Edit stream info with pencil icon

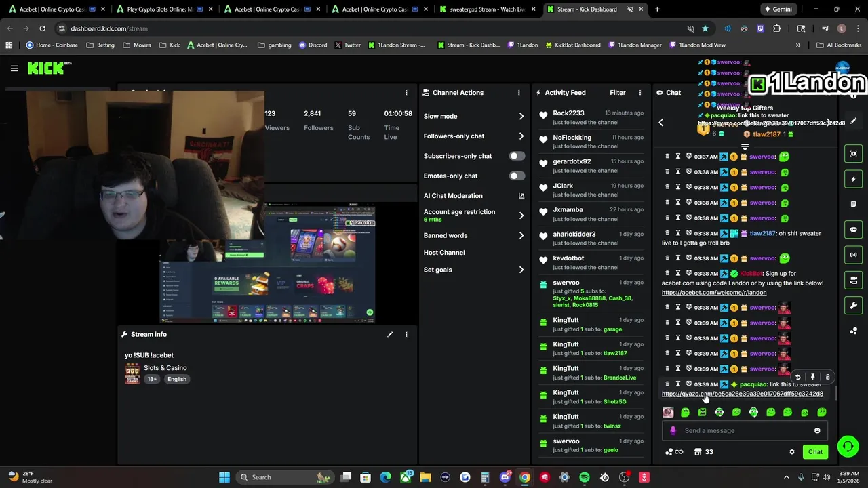390,334
